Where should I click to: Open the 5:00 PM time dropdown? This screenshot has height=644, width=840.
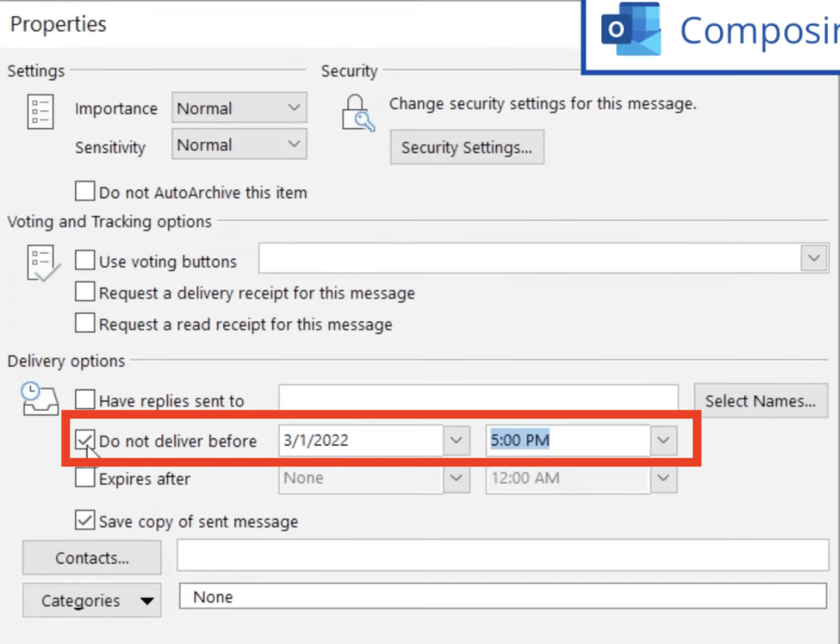pos(663,440)
